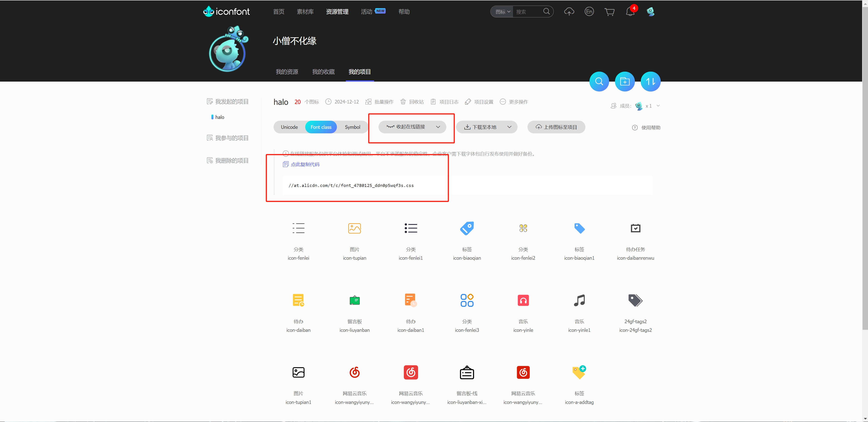Click the blue sort order button
This screenshot has width=868, height=422.
pyautogui.click(x=650, y=82)
